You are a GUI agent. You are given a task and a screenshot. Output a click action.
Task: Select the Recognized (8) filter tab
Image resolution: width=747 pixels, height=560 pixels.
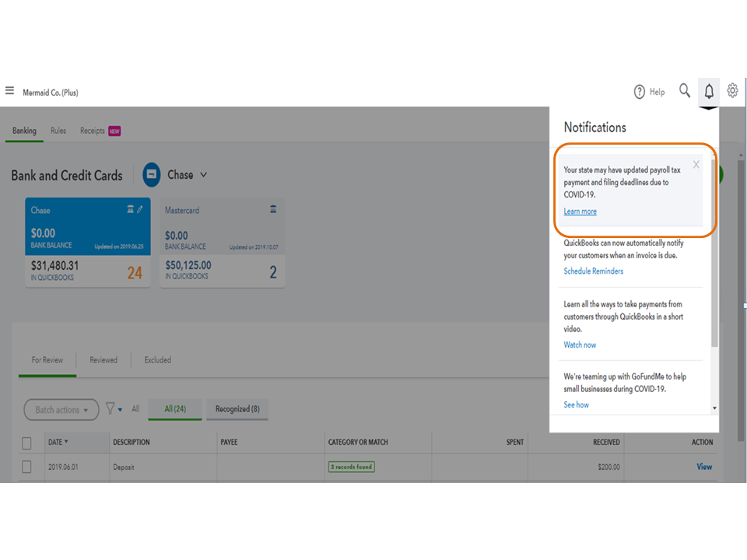click(237, 409)
